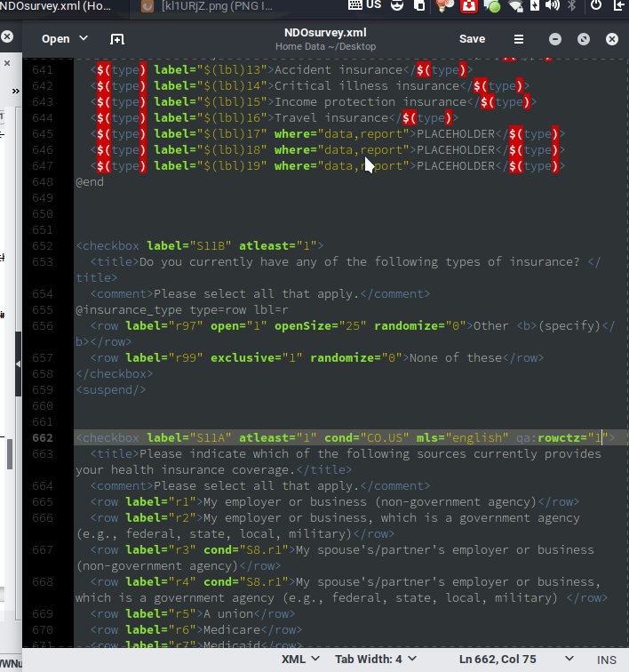Open the gedit hamburger menu
629x672 pixels.
[x=519, y=39]
